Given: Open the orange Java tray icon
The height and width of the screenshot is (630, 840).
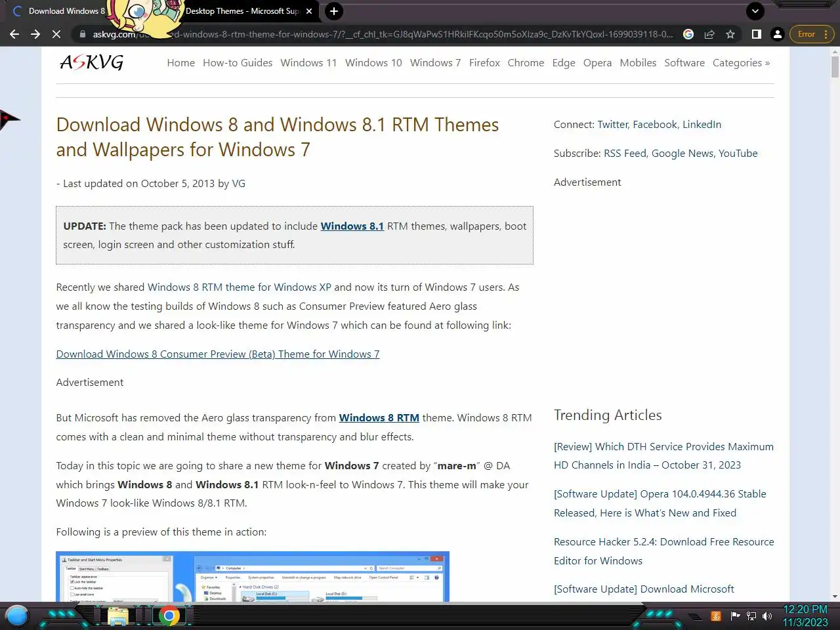Looking at the screenshot, I should [x=716, y=616].
